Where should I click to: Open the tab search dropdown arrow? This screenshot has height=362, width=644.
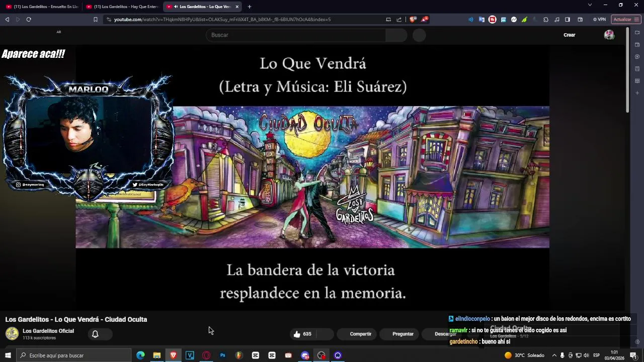[x=590, y=5]
